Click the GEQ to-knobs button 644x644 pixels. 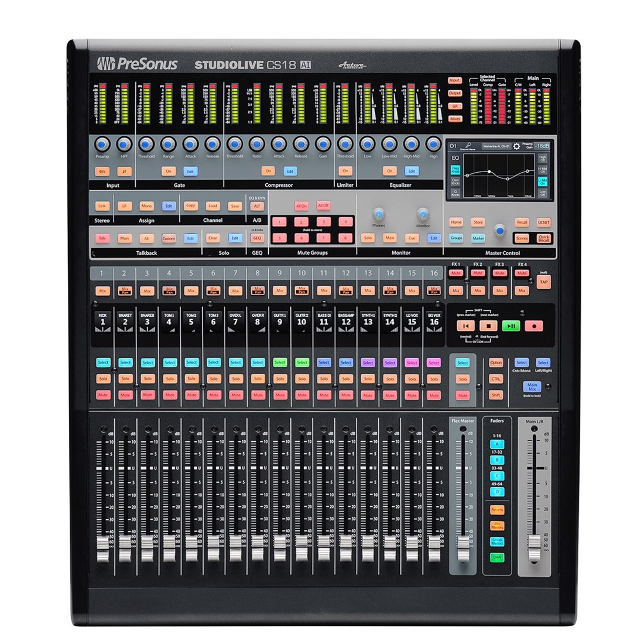pyautogui.click(x=256, y=238)
